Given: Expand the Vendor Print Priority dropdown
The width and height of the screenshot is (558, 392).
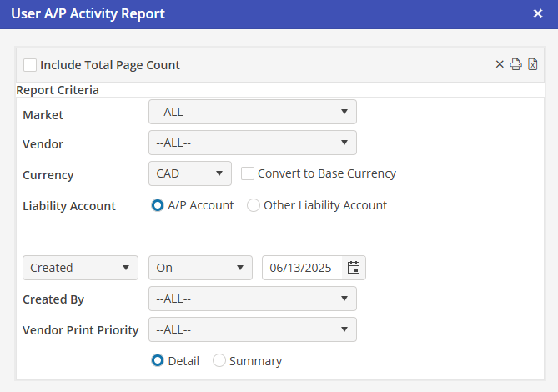Looking at the screenshot, I should pos(252,329).
